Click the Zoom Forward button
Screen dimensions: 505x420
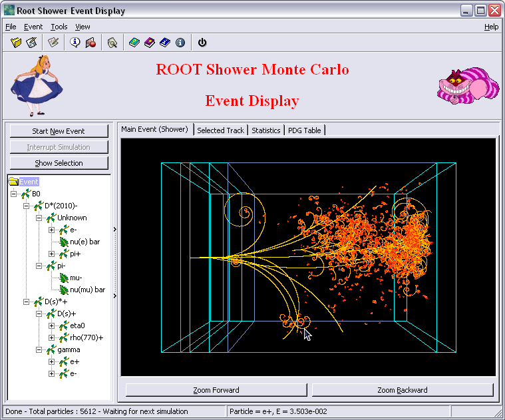216,390
